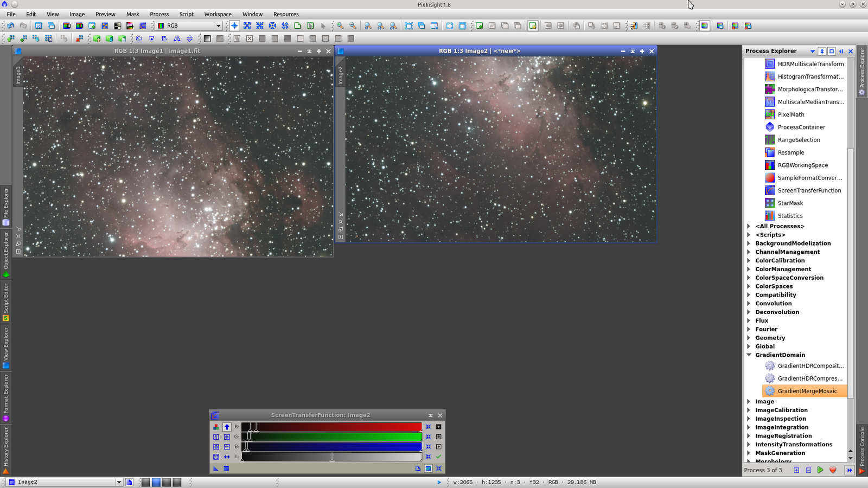The width and height of the screenshot is (868, 488).
Task: Open the Mask menu
Action: click(132, 14)
